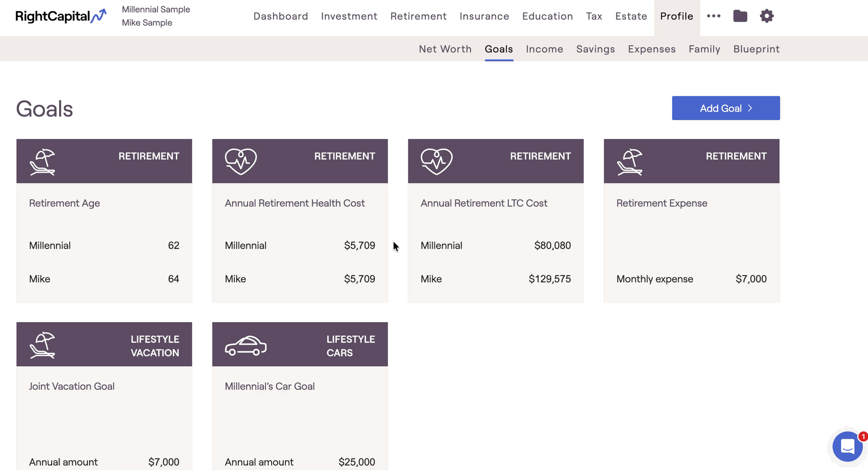Go to the Expenses tab
The height and width of the screenshot is (470, 868).
coord(651,49)
